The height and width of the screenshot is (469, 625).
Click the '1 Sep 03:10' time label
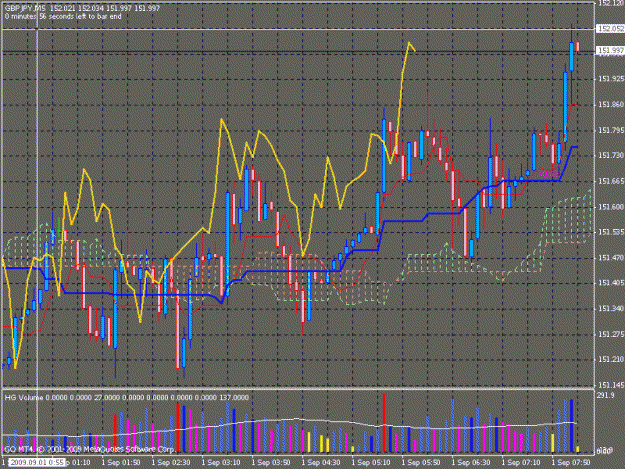[221, 463]
